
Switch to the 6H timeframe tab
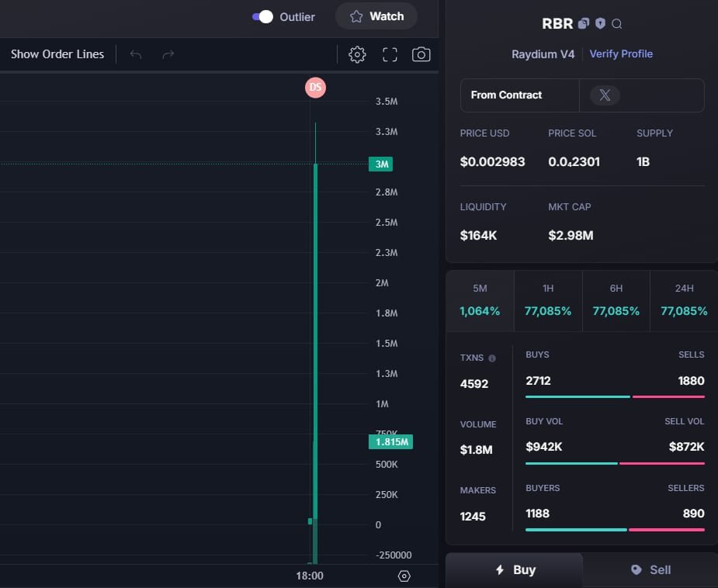pos(616,301)
